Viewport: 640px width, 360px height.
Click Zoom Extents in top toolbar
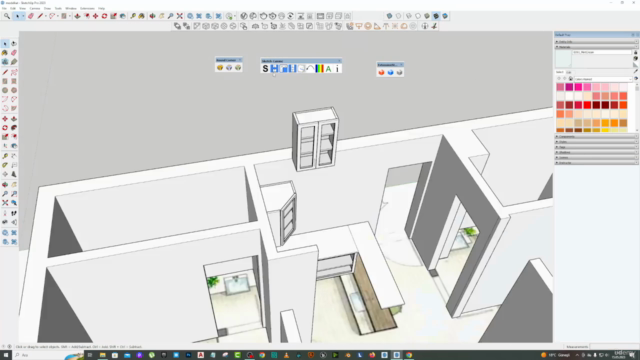180,16
